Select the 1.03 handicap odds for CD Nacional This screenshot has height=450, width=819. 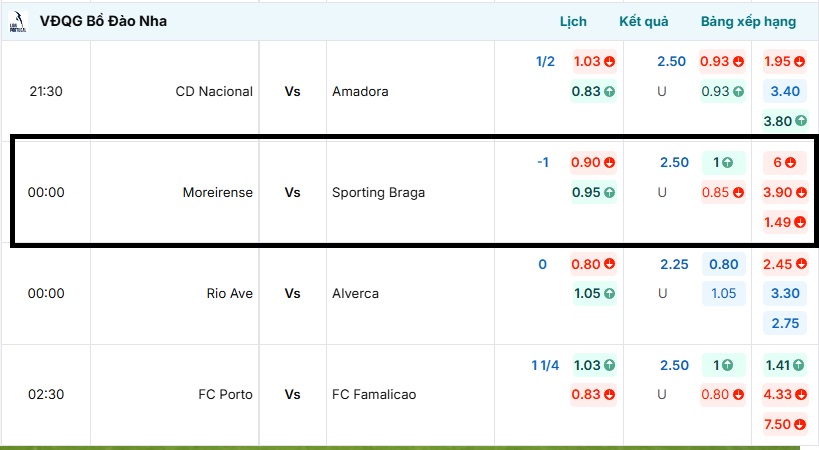click(x=594, y=61)
